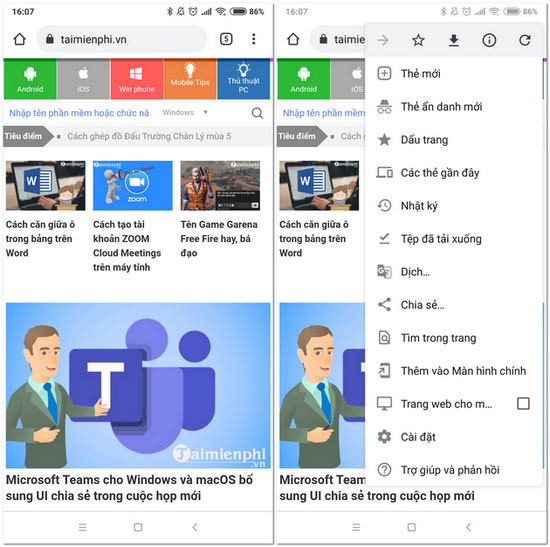Tap the download page icon in the menu
This screenshot has width=550, height=547.
coord(454,40)
